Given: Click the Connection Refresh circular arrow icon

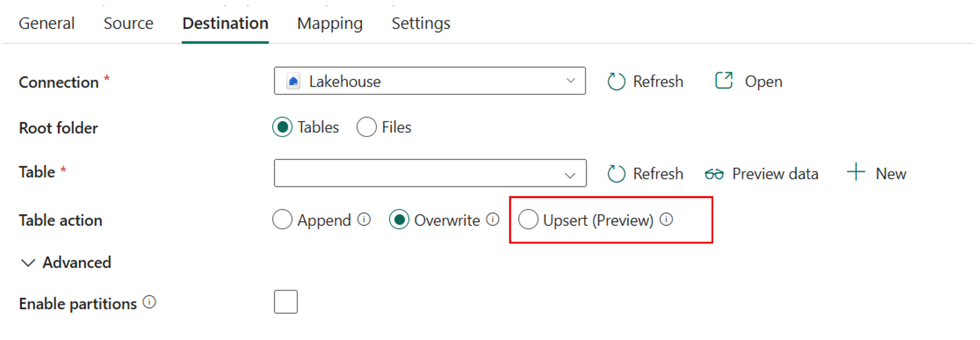Looking at the screenshot, I should [x=616, y=81].
